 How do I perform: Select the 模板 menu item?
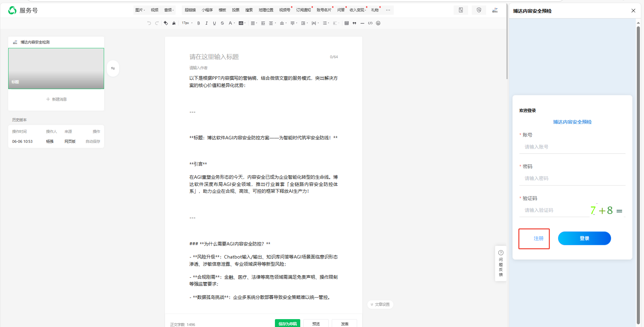coord(222,10)
